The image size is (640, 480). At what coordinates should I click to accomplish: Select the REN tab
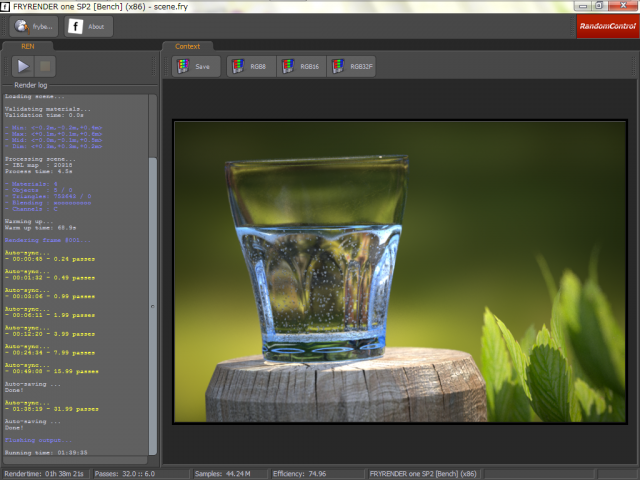(x=27, y=46)
